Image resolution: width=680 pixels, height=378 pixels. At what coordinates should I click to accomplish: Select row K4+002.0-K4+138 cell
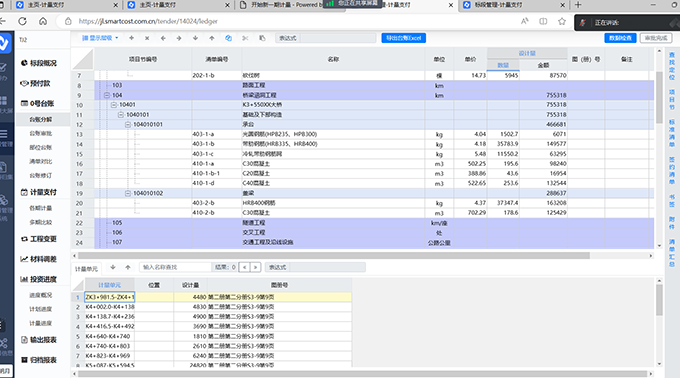[110, 307]
